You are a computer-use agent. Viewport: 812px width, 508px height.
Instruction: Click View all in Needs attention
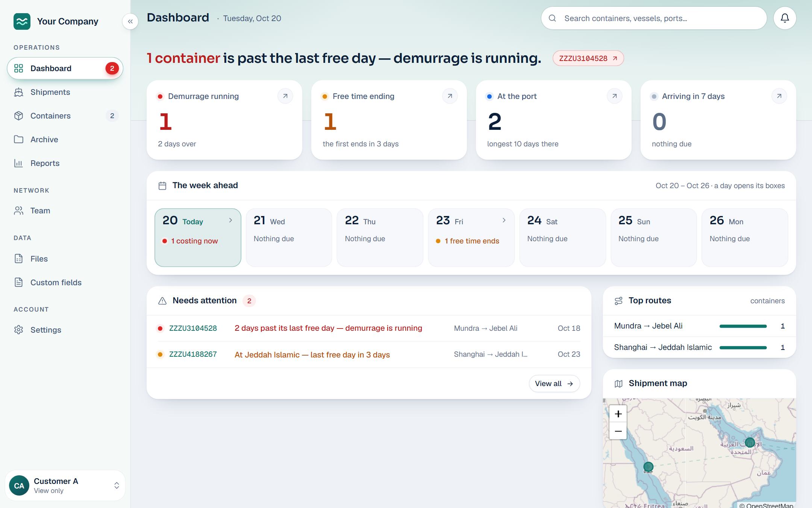(x=554, y=383)
